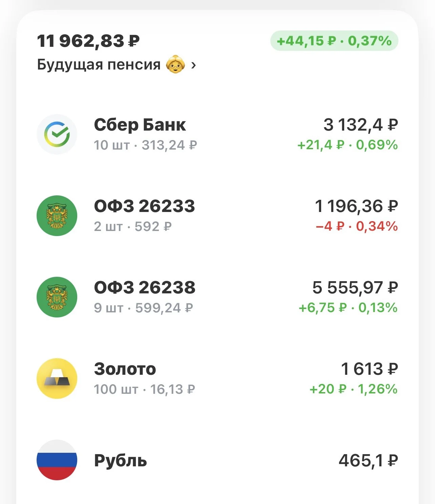435x504 pixels.
Task: Tap Sber Bank value 3 132,4 ₽
Action: 360,125
